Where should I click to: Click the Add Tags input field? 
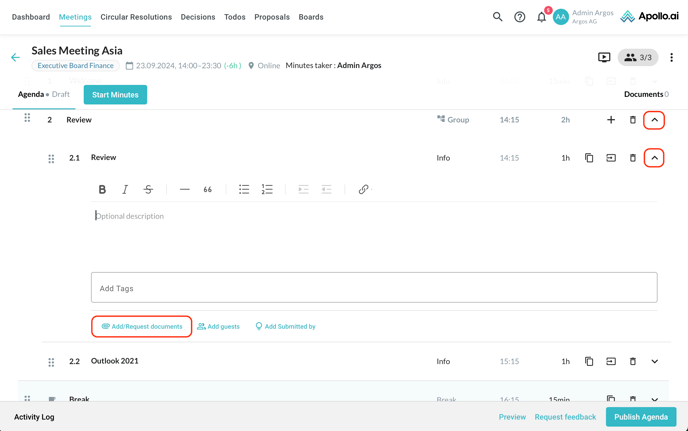pos(374,288)
